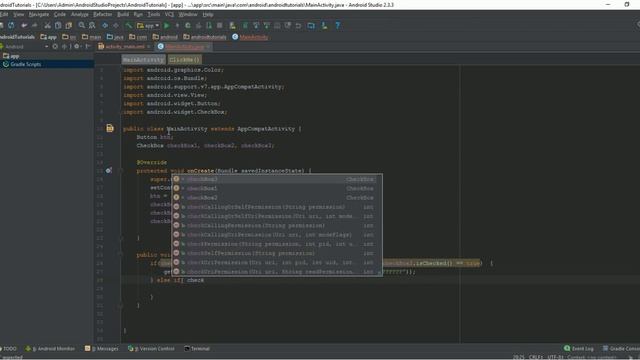This screenshot has height=360, width=640.
Task: Click the android breadcrumb folder
Action: click(165, 37)
